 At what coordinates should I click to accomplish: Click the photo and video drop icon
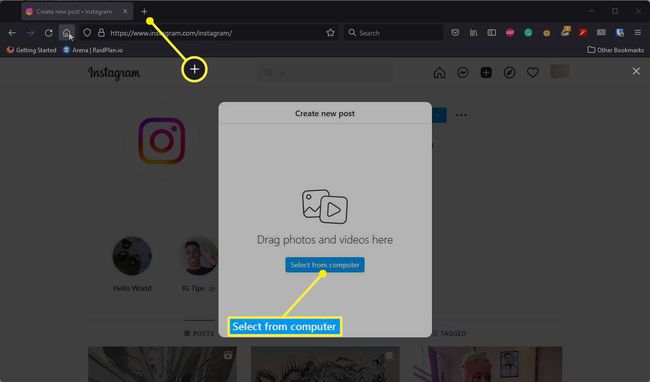325,206
